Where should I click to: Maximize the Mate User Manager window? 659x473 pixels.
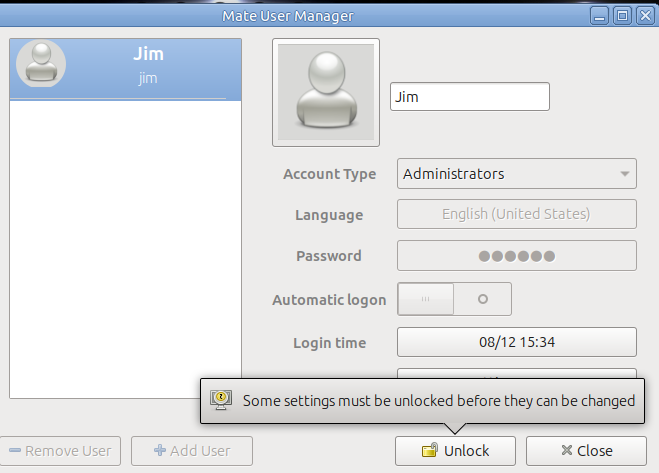pyautogui.click(x=622, y=16)
